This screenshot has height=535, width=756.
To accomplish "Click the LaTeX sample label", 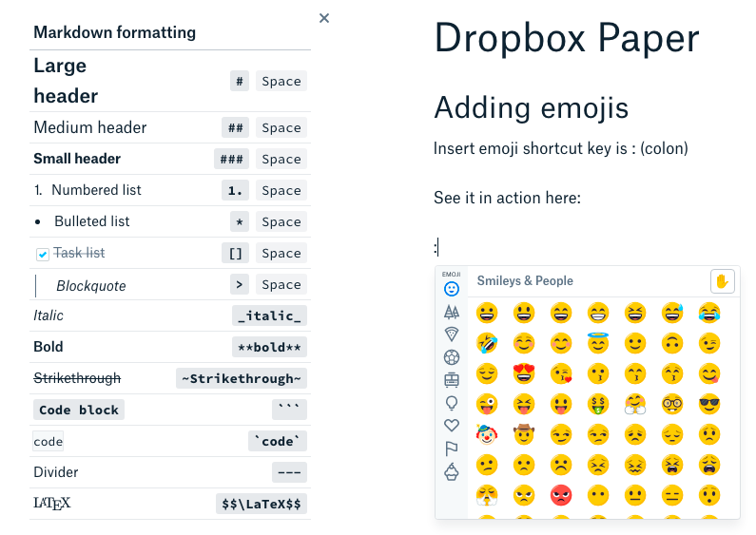I will 52,504.
